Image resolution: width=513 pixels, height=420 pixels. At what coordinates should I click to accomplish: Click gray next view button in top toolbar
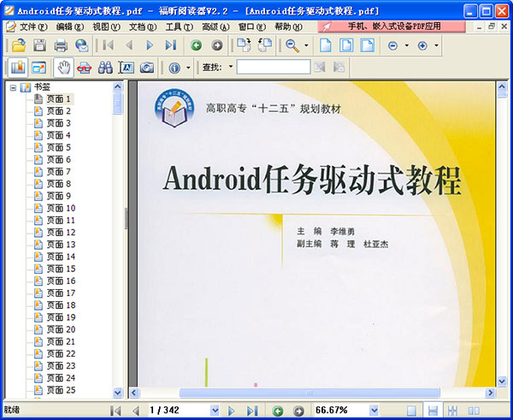point(217,45)
